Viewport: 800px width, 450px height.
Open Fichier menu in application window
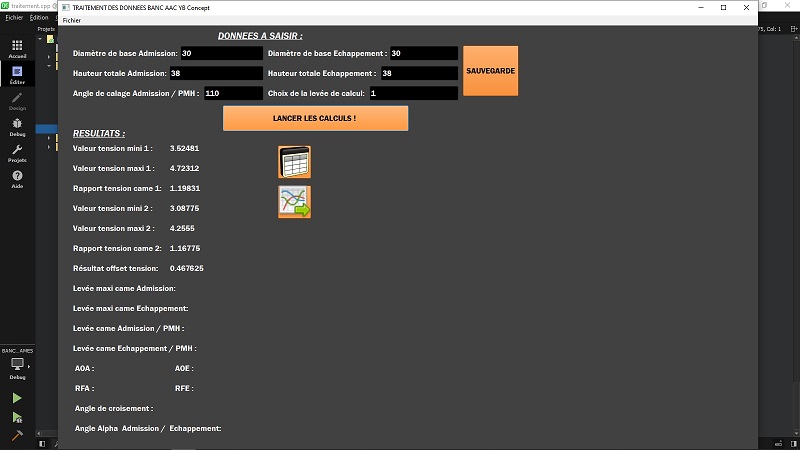point(72,20)
